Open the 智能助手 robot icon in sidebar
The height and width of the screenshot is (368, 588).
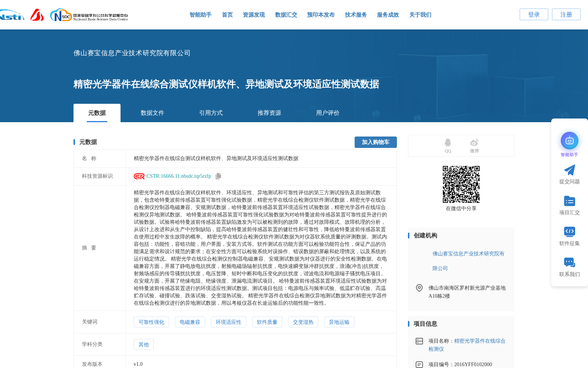[x=570, y=141]
